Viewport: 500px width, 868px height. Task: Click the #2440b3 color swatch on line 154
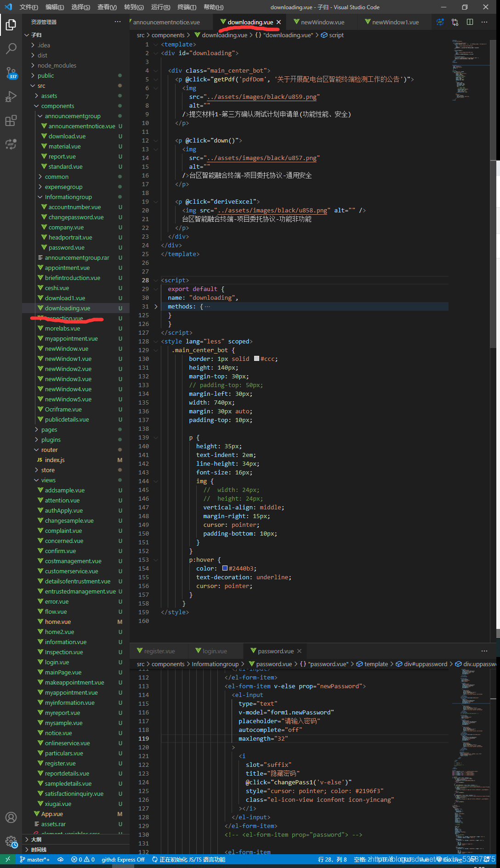coord(225,568)
